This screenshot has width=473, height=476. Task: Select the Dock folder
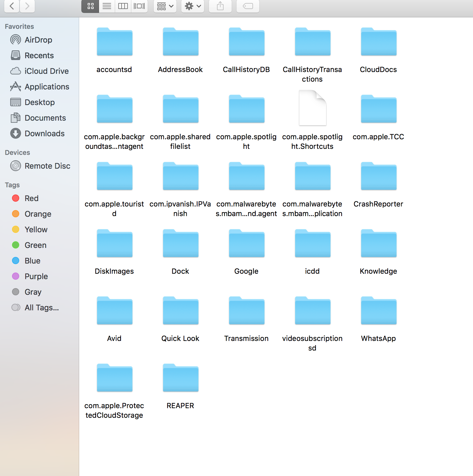pyautogui.click(x=180, y=244)
